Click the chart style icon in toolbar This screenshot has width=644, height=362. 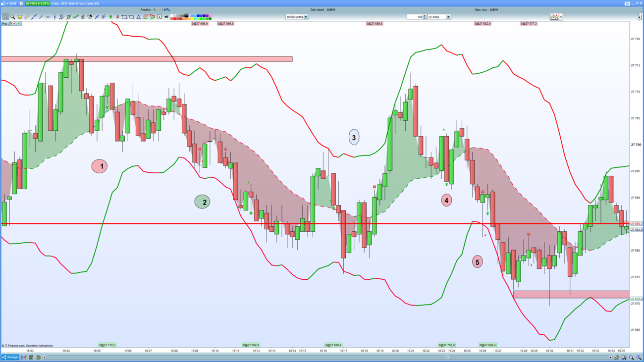pos(554,17)
